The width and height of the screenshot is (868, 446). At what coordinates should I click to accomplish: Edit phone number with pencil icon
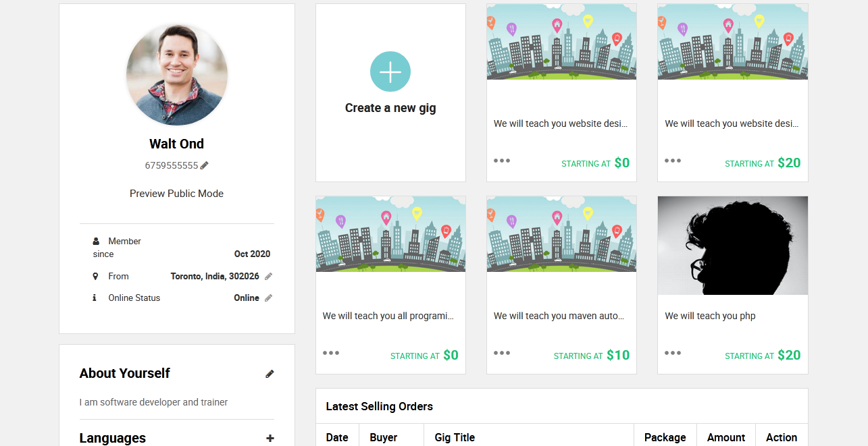point(205,165)
